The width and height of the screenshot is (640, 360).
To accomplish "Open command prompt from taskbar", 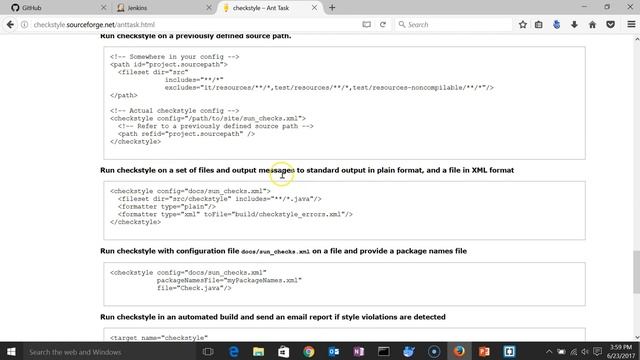I will tap(384, 351).
